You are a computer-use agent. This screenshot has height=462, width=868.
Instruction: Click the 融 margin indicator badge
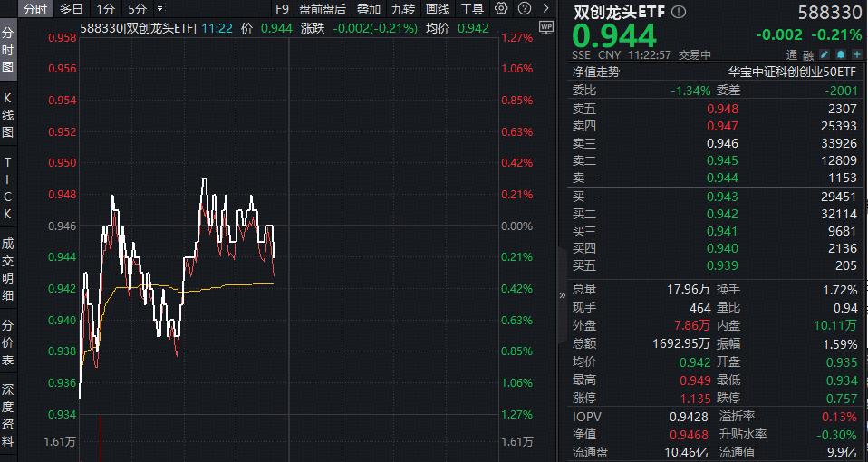tap(807, 55)
